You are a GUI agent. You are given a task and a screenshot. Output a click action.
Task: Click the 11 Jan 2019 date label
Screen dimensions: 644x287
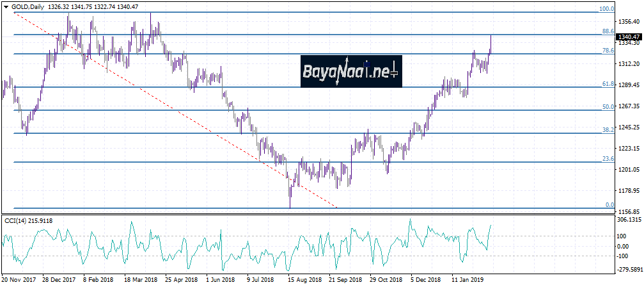coord(467,279)
